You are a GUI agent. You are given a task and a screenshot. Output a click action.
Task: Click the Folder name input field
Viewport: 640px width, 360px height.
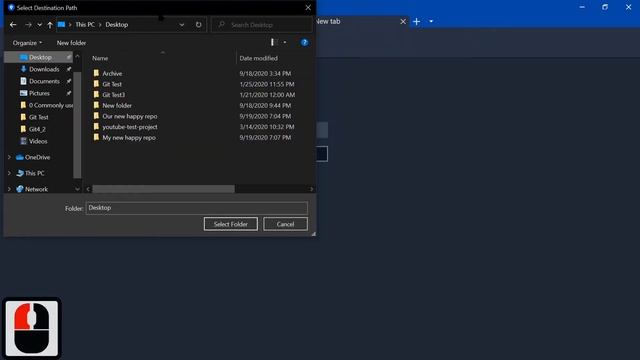tap(196, 208)
